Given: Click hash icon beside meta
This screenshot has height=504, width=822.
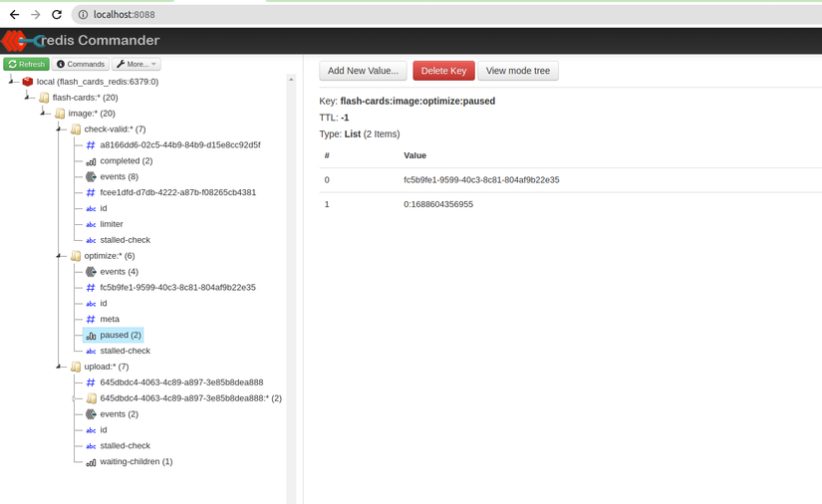Looking at the screenshot, I should point(91,319).
